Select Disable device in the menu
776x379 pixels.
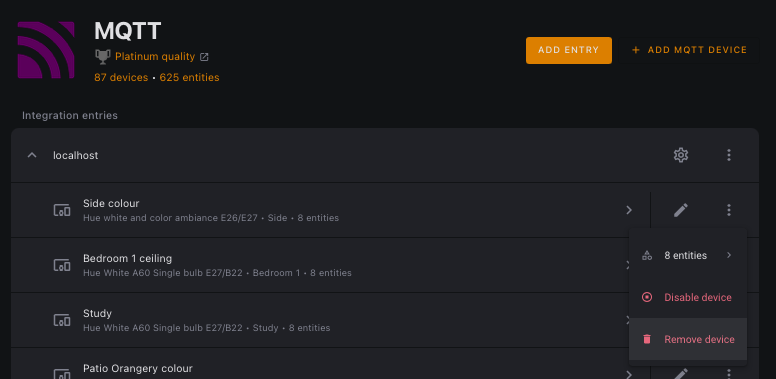point(688,297)
